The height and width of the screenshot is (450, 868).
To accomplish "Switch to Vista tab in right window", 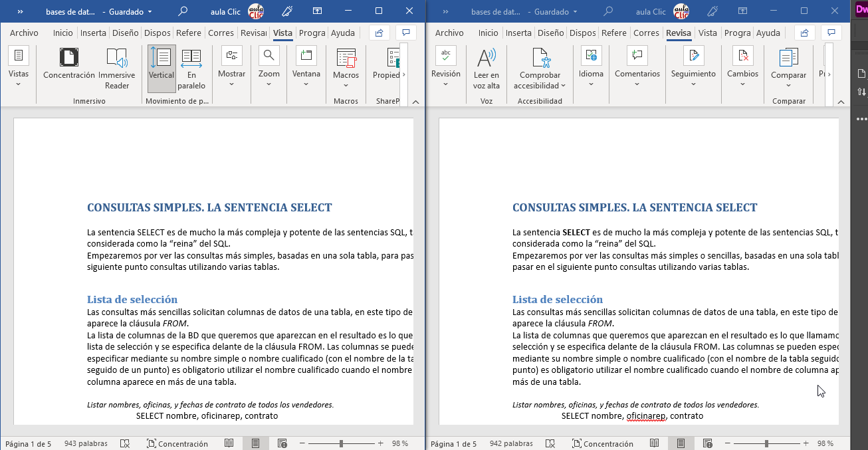I will 708,33.
